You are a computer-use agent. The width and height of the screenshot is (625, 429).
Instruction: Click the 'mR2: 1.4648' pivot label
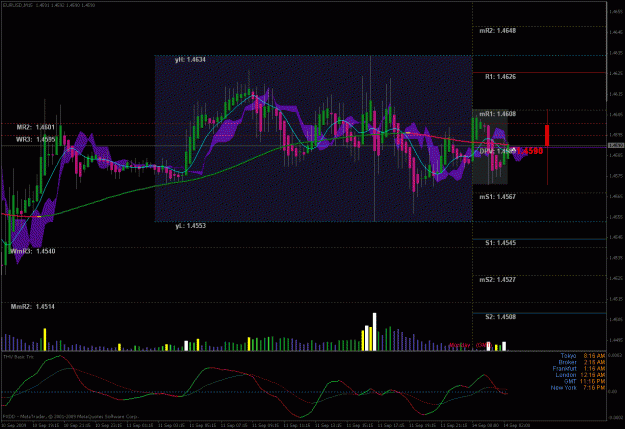click(497, 31)
